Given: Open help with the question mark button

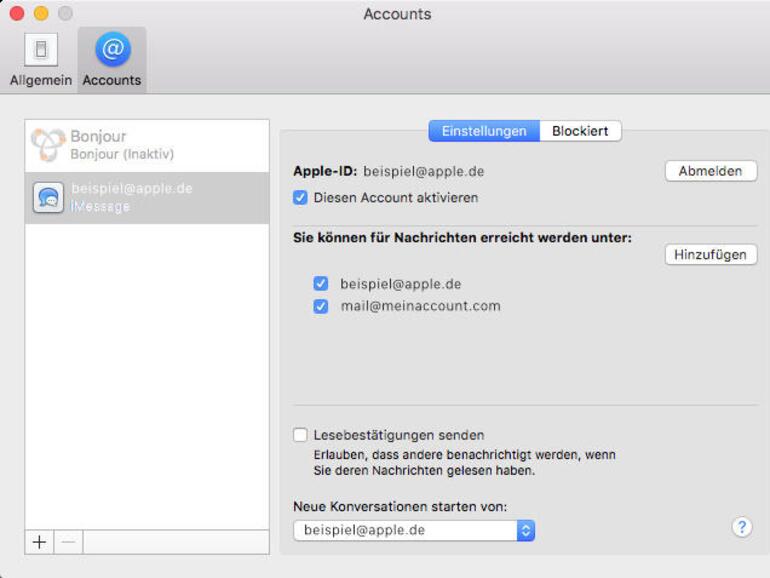Looking at the screenshot, I should pos(742,527).
